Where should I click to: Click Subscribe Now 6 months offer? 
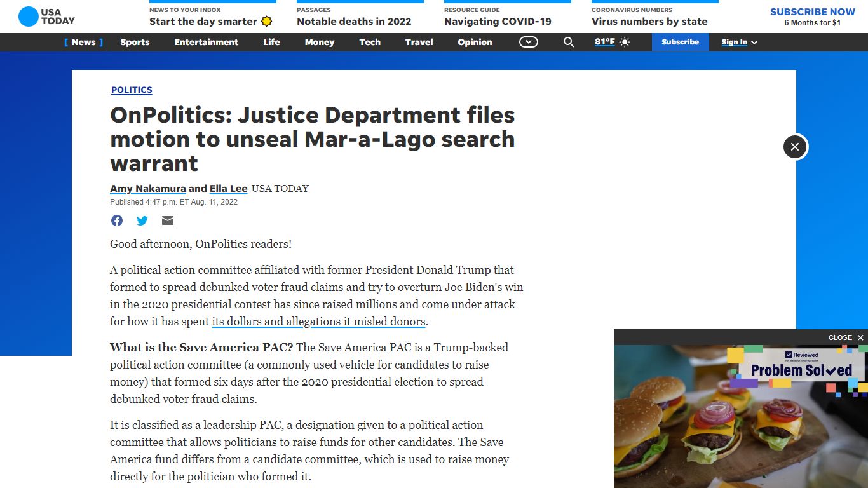(813, 17)
